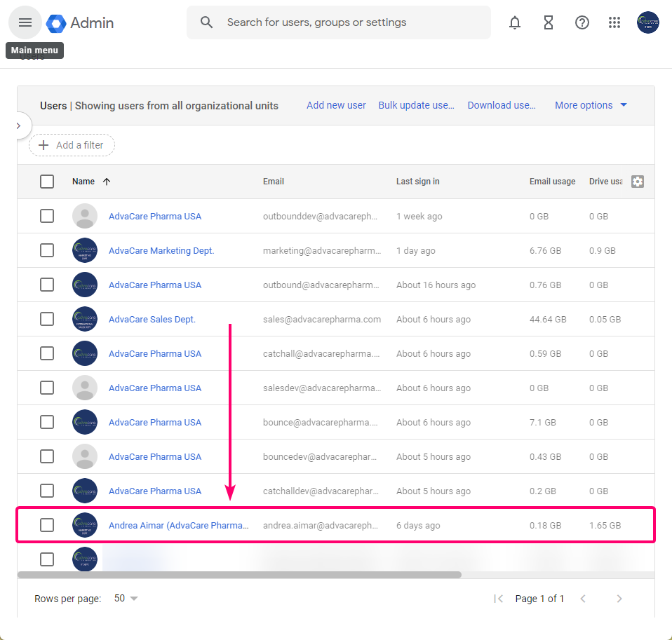Open the manage columns gear icon

point(638,182)
